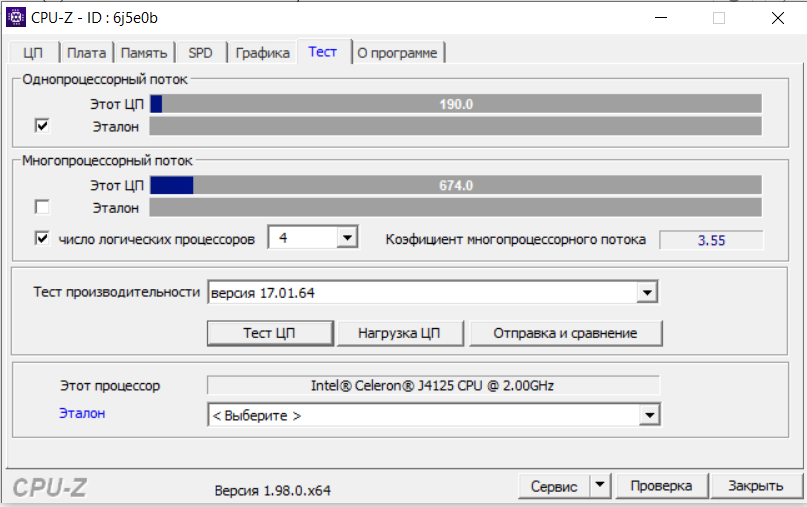Open the О программе tab

tap(397, 53)
